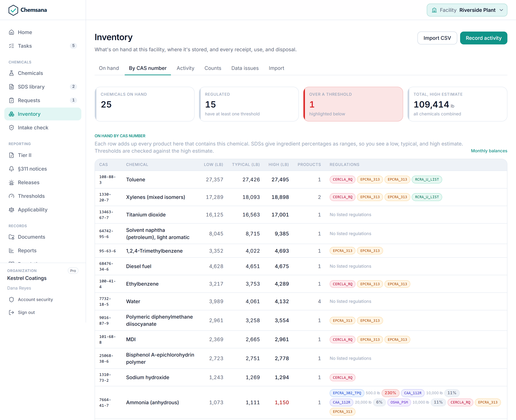Click the Sign out arrow icon
Image resolution: width=516 pixels, height=420 pixels.
point(11,312)
